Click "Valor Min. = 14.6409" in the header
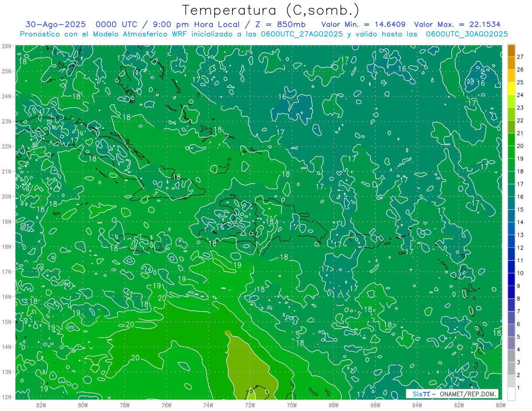Viewport: 532px width, 411px height. tap(363, 24)
